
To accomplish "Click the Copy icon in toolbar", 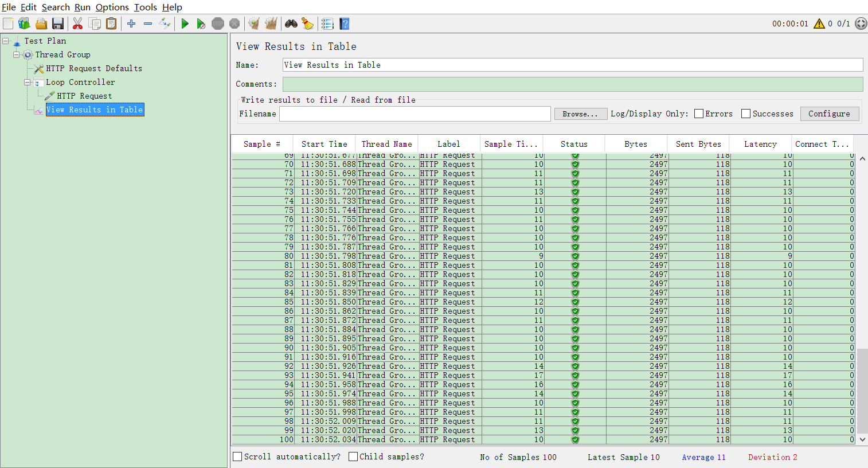I will coord(95,24).
